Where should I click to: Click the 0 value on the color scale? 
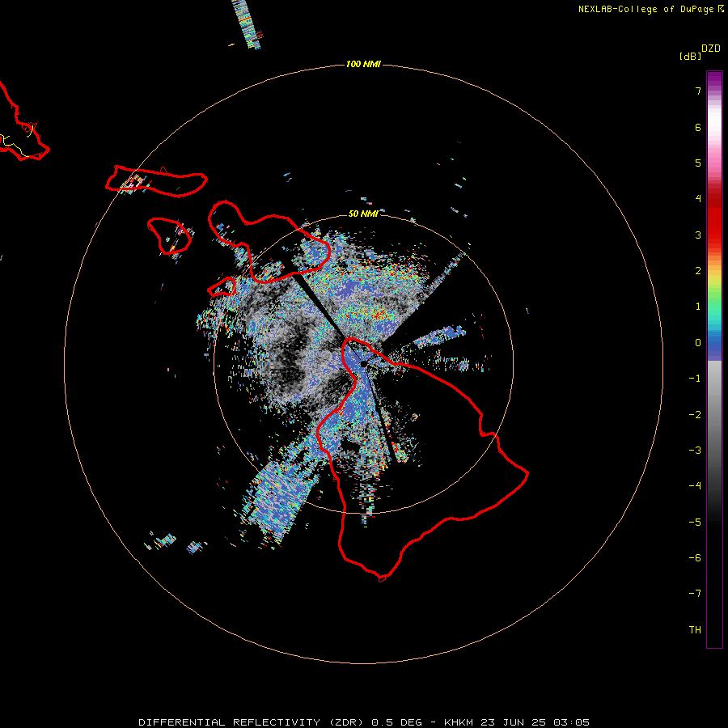coord(698,343)
